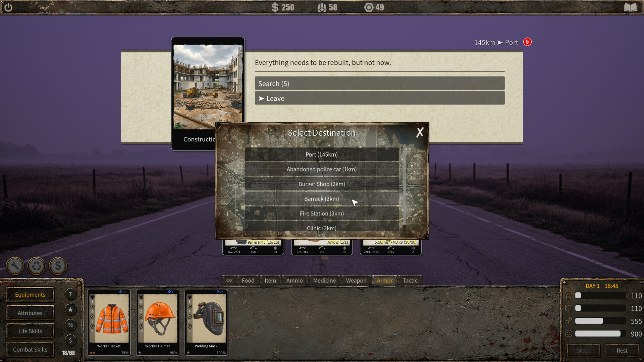
Task: Select Abandoned police car destination
Action: click(322, 169)
